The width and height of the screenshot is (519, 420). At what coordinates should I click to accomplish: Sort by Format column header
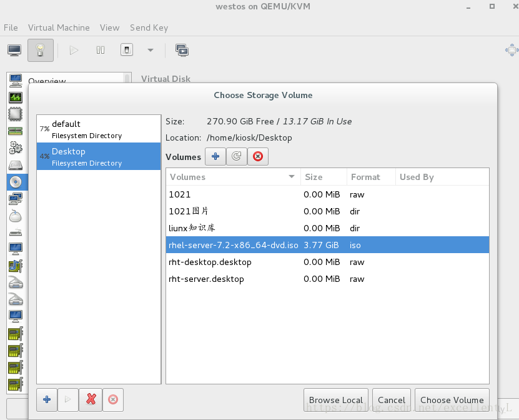371,177
